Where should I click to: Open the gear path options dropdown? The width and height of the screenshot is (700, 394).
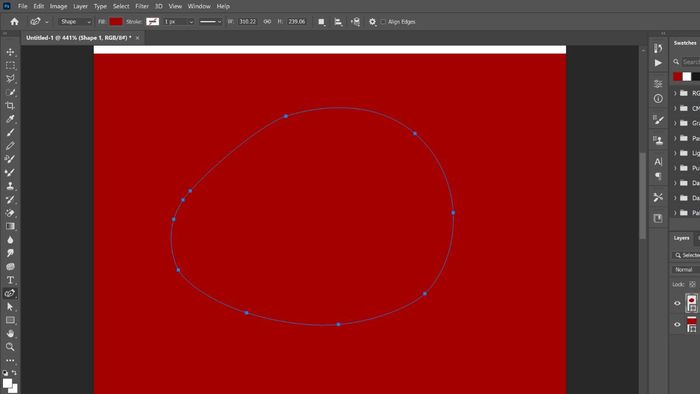[x=372, y=21]
